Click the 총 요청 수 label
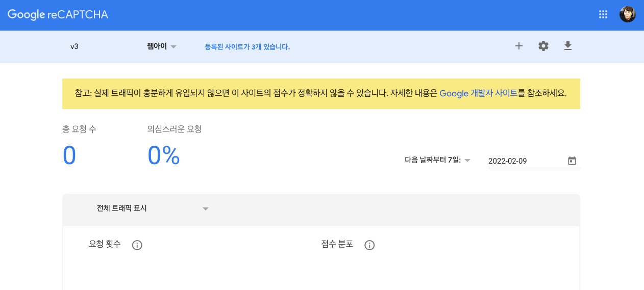The height and width of the screenshot is (290, 644). (x=79, y=129)
